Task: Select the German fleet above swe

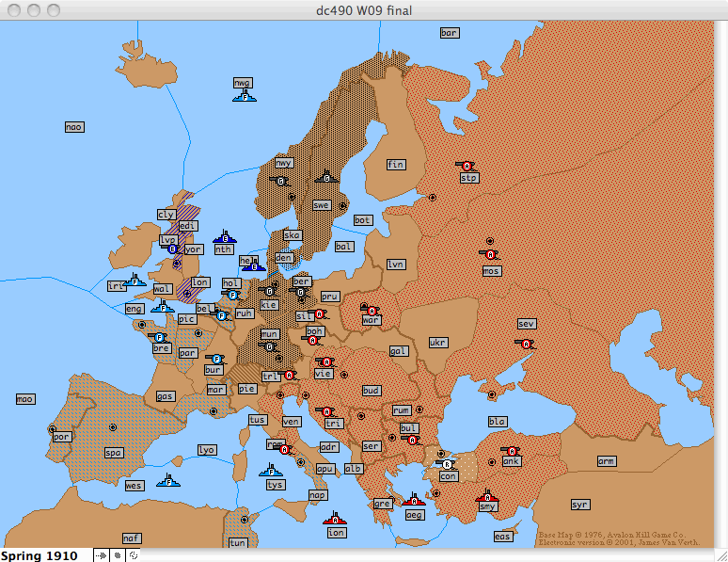Action: [326, 177]
